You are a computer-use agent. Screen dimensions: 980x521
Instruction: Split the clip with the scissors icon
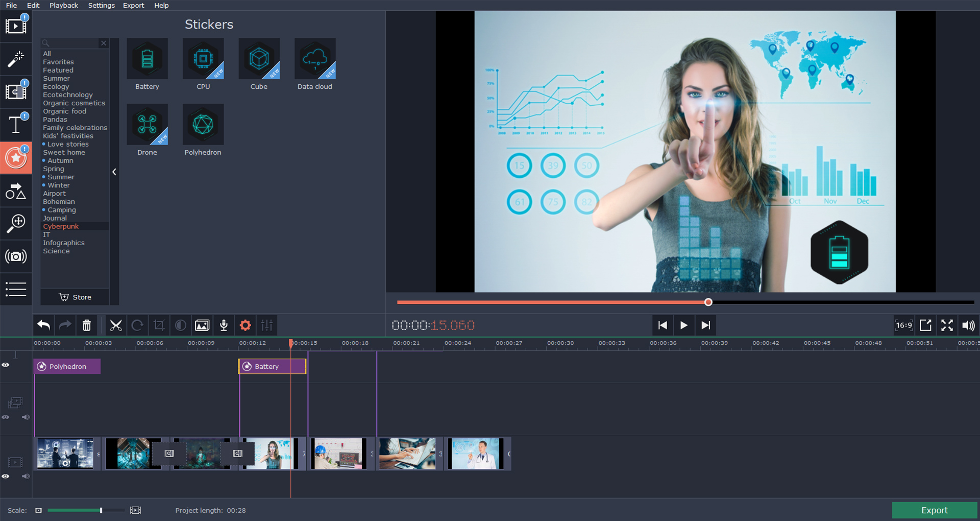116,325
